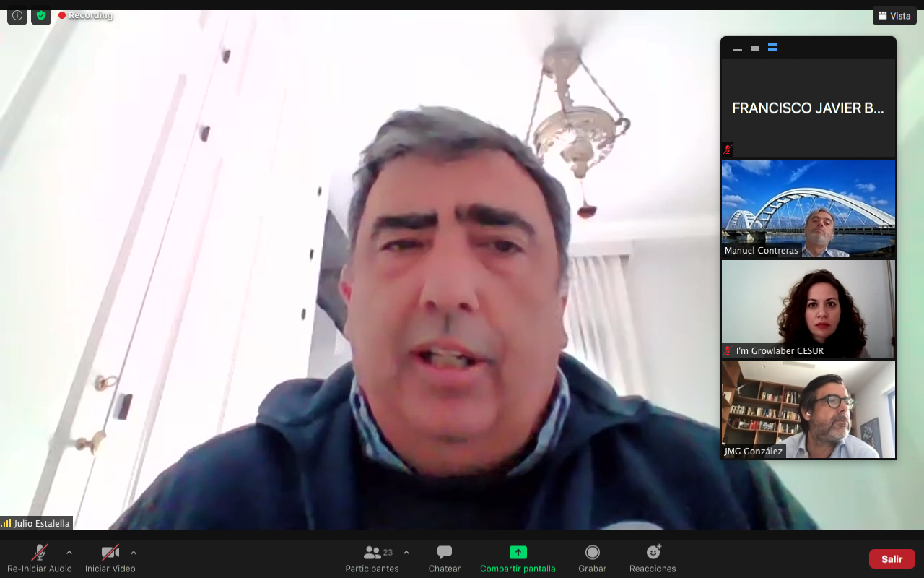Show the Participantes list
Screen dimensions: 924x578
pyautogui.click(x=372, y=559)
